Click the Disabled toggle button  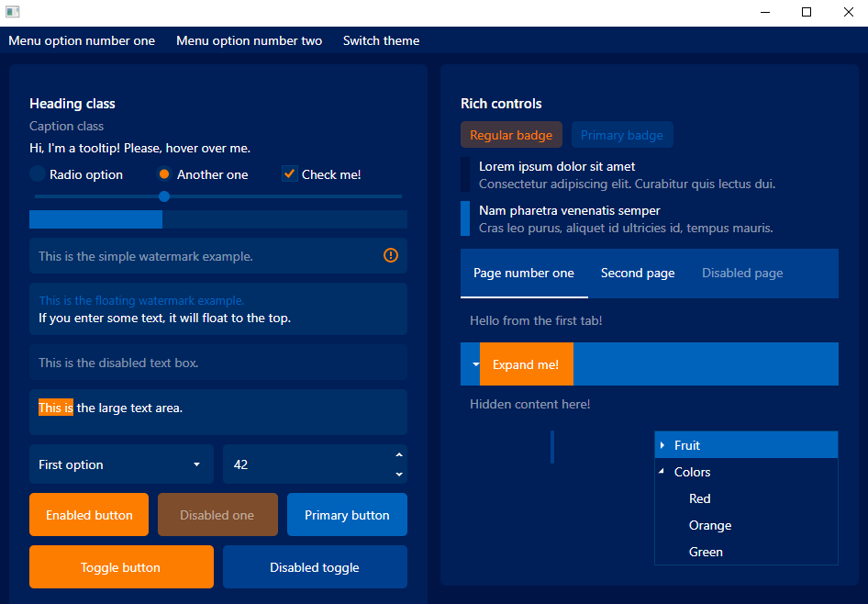[315, 567]
